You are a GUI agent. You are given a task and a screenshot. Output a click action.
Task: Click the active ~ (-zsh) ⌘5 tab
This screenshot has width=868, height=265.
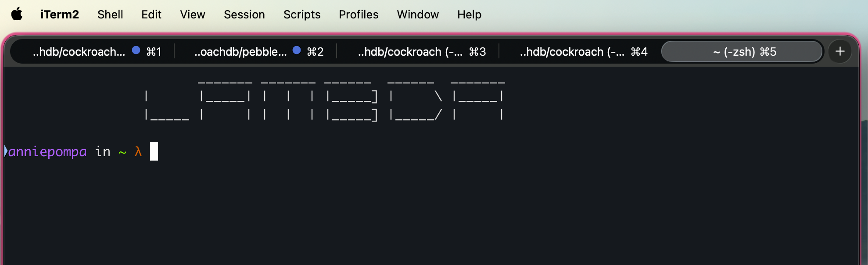pyautogui.click(x=742, y=52)
